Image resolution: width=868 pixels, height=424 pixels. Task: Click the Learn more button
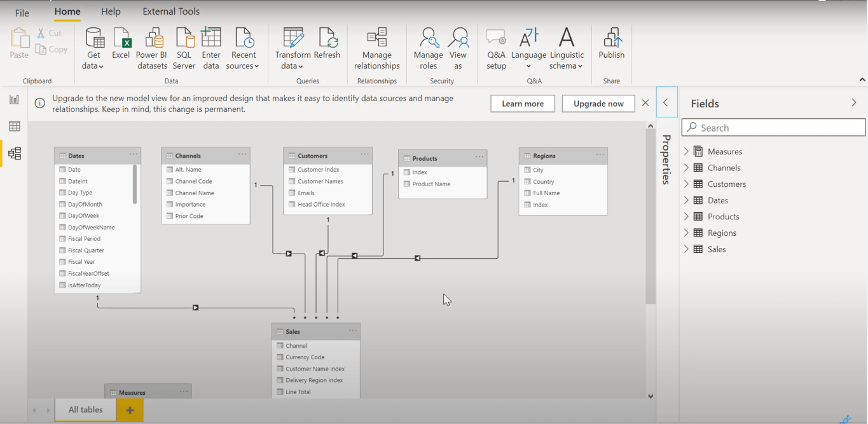tap(523, 104)
